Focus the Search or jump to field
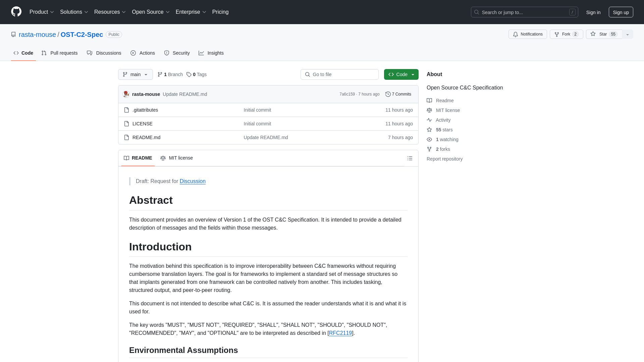644x362 pixels. pos(525,12)
